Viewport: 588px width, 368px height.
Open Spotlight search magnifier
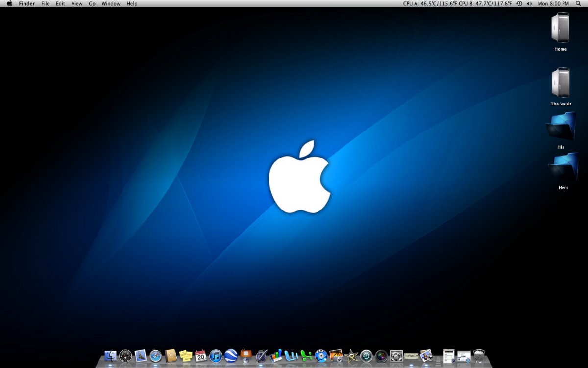[578, 3]
